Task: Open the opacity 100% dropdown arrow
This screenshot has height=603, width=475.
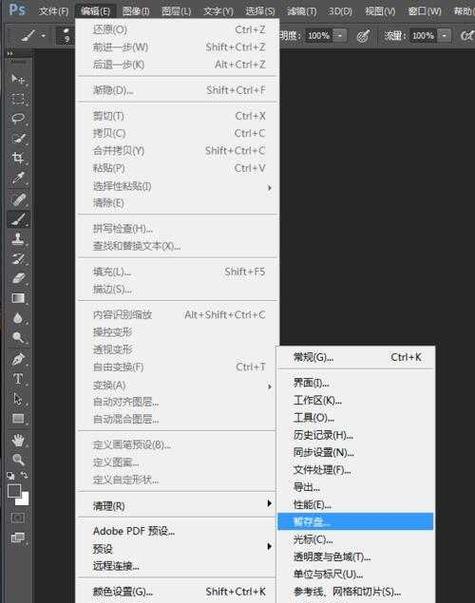Action: click(x=340, y=36)
